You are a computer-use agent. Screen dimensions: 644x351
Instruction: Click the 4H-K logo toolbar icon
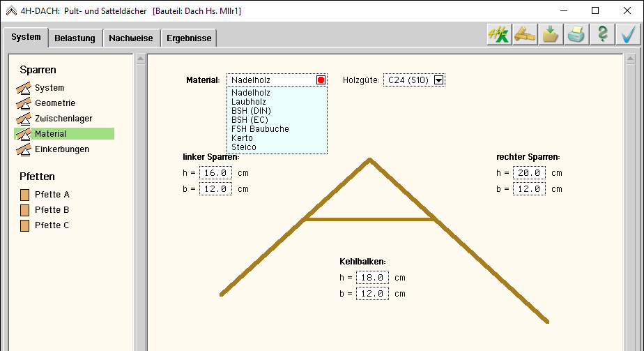(x=498, y=35)
